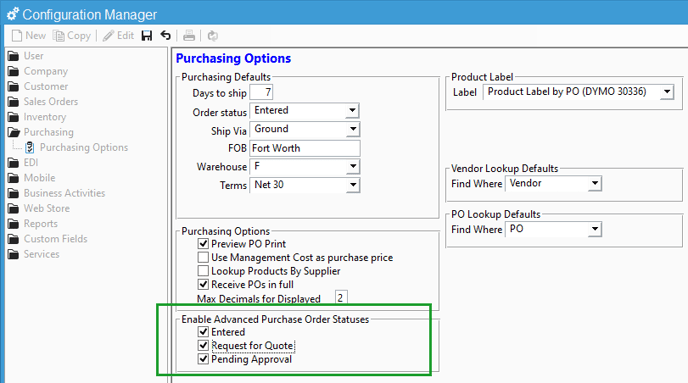Click the Max Decimals for Displayed field

[341, 298]
